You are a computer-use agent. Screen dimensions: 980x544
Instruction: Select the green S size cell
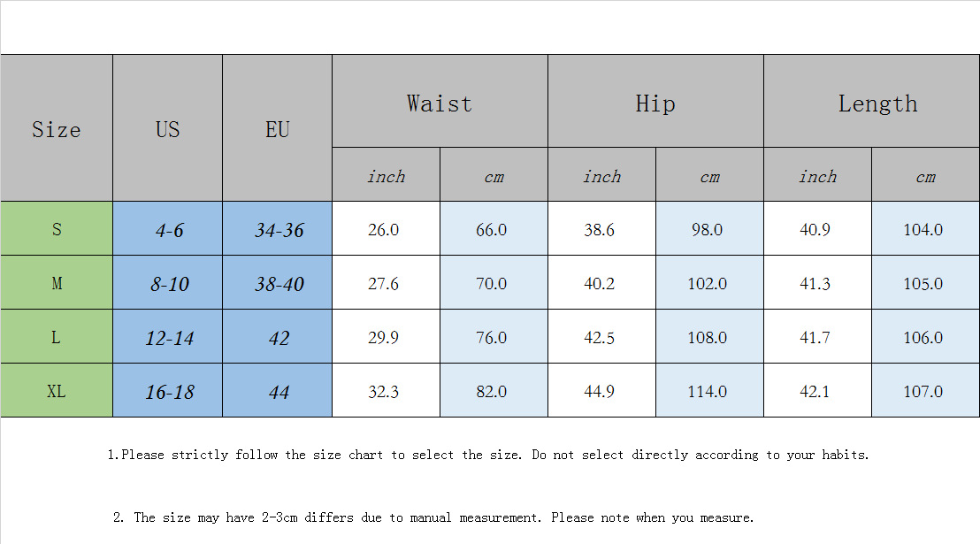[x=57, y=229]
